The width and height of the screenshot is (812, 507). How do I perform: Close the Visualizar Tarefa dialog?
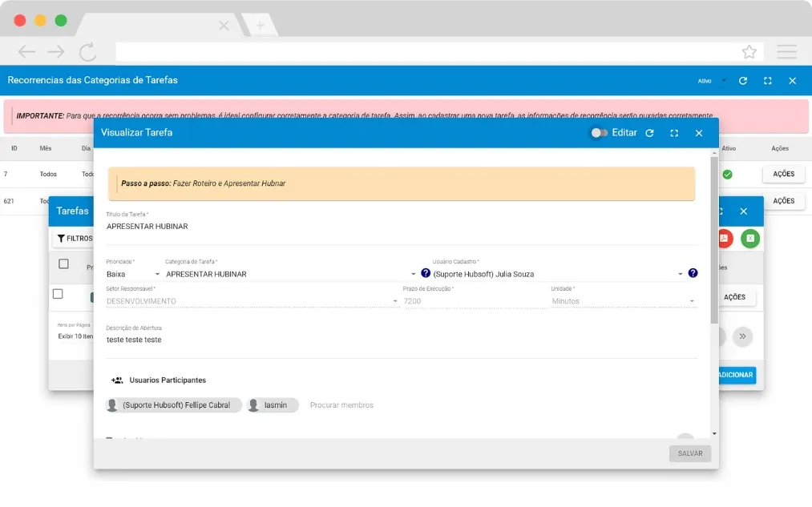point(699,133)
